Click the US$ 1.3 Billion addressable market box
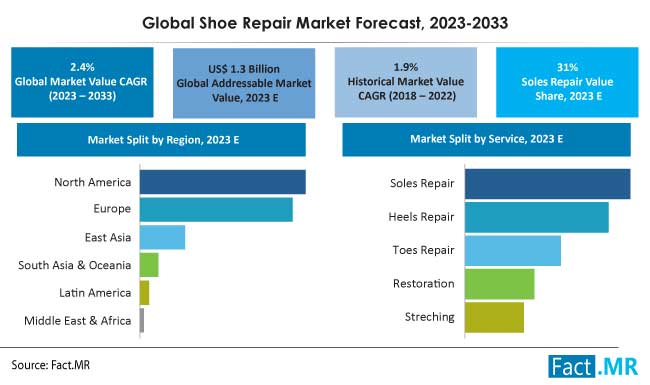The image size is (650, 385). click(x=244, y=83)
